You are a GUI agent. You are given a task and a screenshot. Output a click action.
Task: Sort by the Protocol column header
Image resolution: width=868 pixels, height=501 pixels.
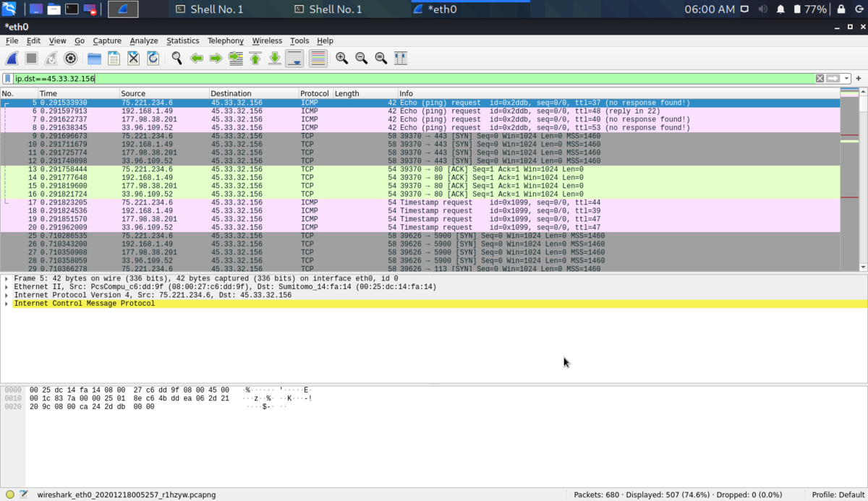pos(315,93)
